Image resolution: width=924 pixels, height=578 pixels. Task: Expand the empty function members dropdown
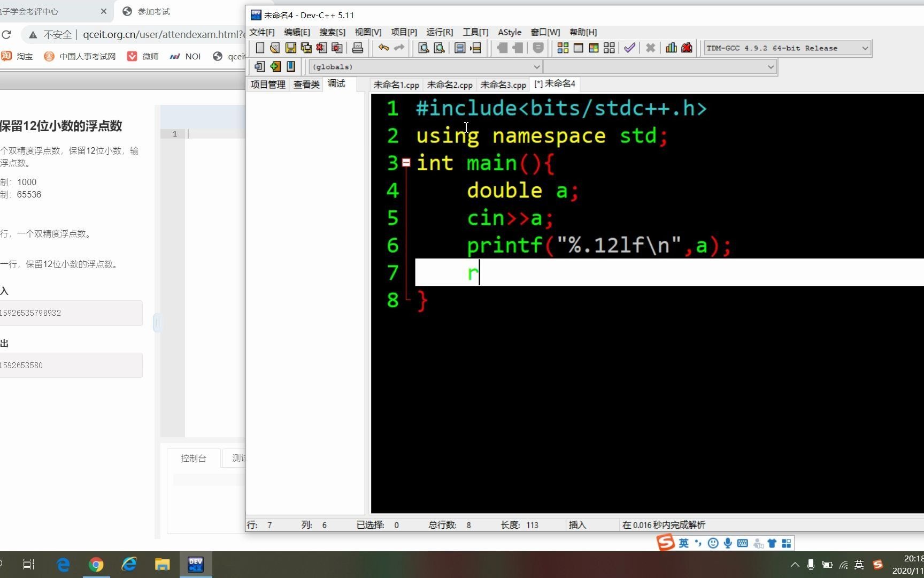(x=660, y=67)
